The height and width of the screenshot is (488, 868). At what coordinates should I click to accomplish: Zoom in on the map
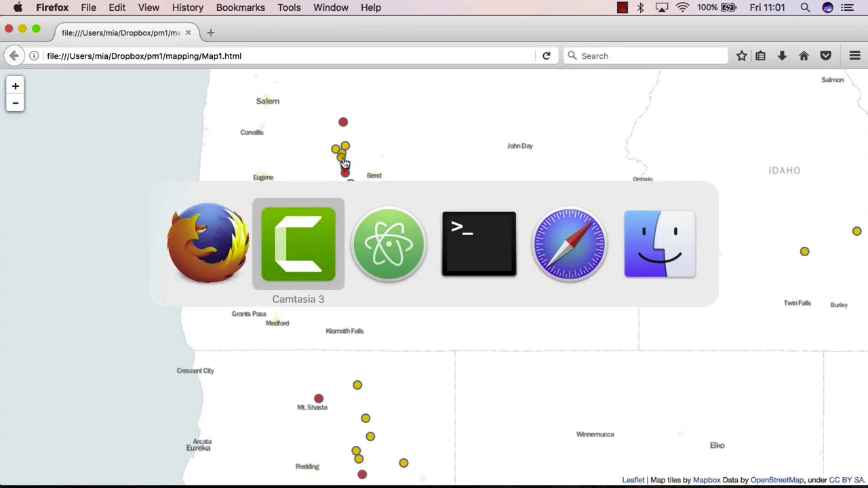15,86
